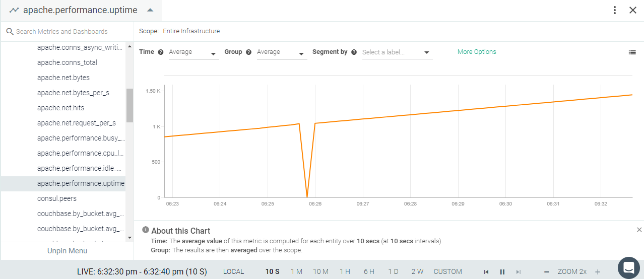Select the 2 W time range
This screenshot has height=279, width=644.
click(417, 271)
